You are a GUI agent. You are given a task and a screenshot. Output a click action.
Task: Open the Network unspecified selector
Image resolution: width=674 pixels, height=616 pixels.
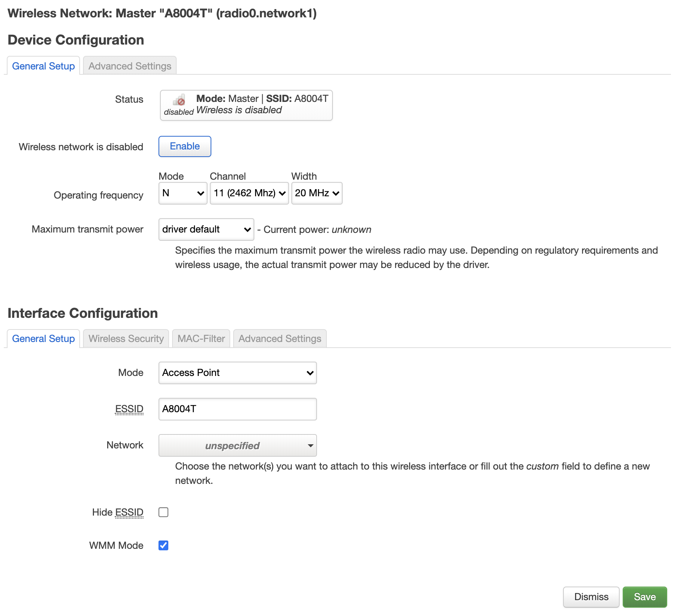pyautogui.click(x=238, y=445)
